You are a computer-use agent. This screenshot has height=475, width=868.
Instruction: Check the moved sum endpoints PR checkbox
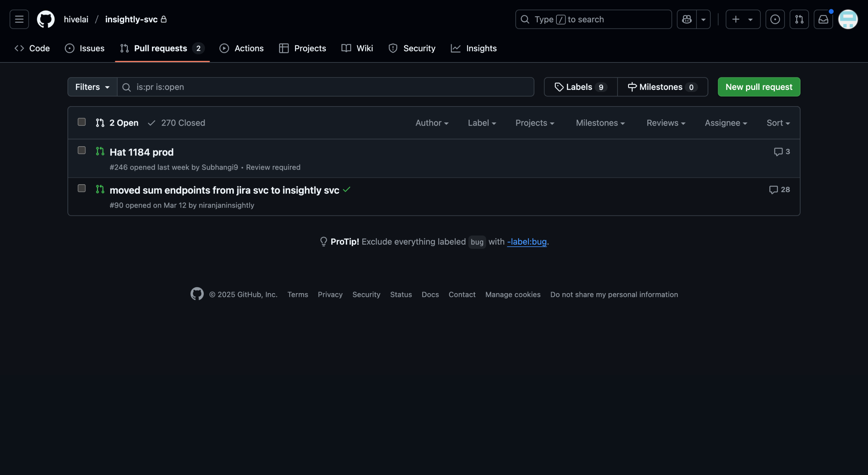pos(81,188)
